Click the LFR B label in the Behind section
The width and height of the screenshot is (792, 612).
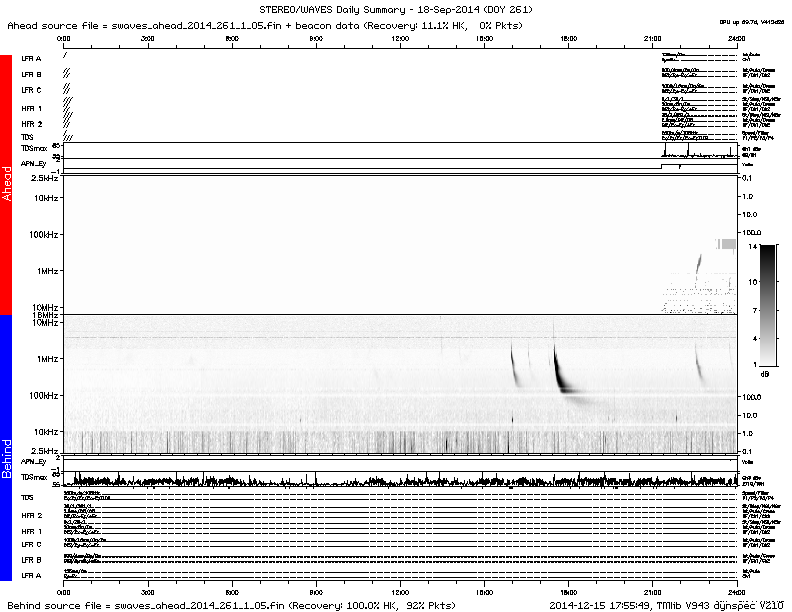pos(31,559)
